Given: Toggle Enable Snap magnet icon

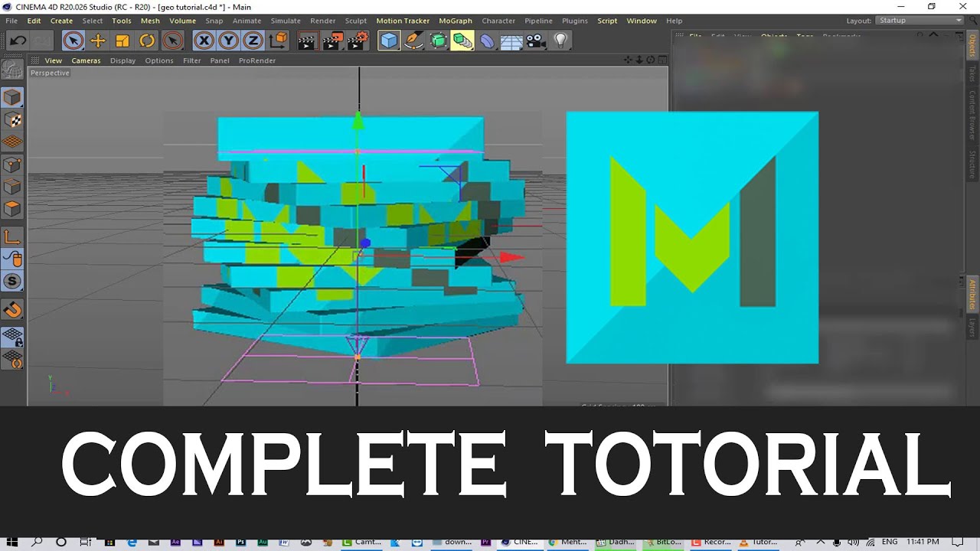Looking at the screenshot, I should (12, 310).
